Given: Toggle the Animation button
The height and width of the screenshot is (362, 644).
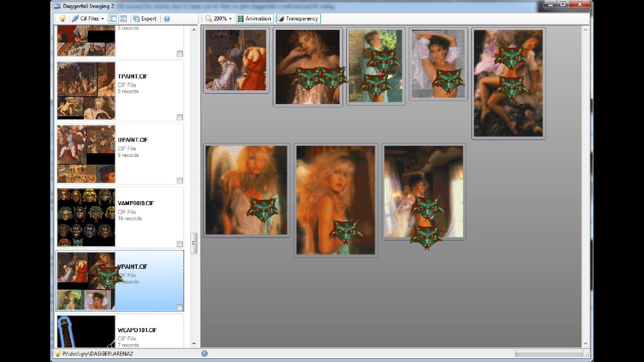Looking at the screenshot, I should (255, 19).
